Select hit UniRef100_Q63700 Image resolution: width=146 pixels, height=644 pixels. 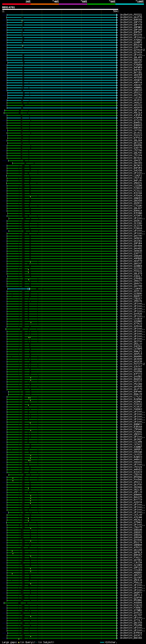131,341
